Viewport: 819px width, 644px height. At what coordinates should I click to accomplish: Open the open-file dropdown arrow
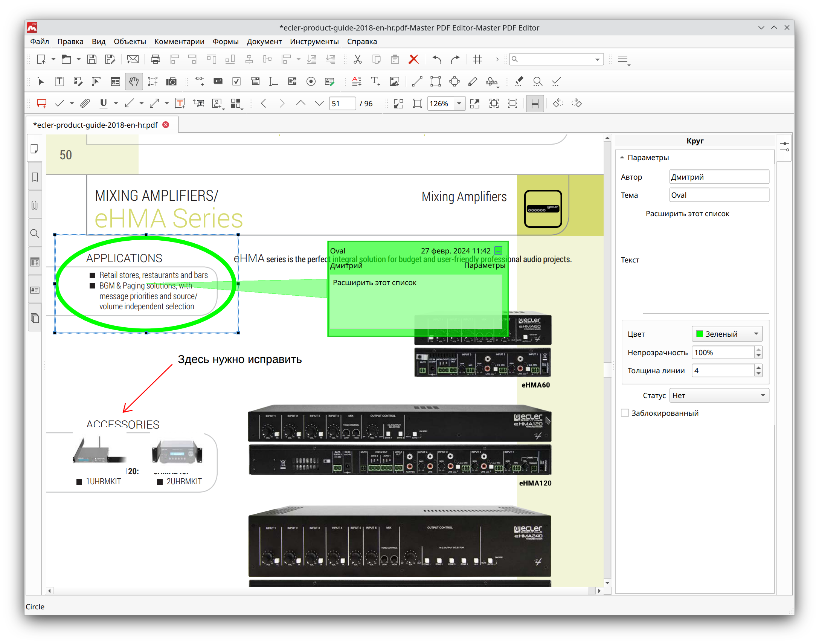(x=78, y=59)
